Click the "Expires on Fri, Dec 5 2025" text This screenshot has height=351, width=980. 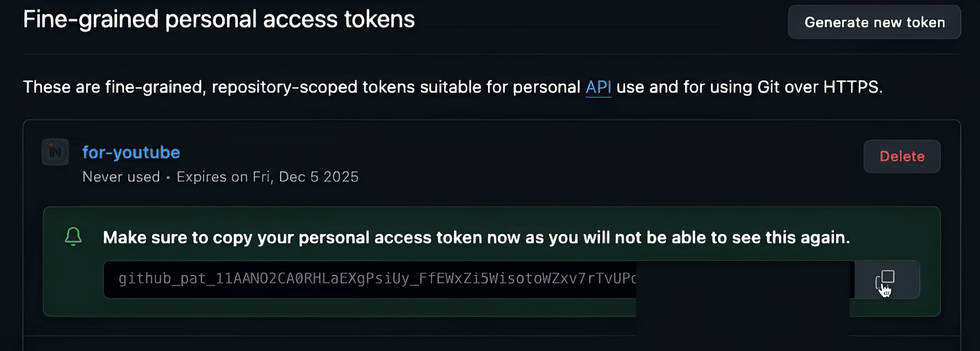click(267, 177)
